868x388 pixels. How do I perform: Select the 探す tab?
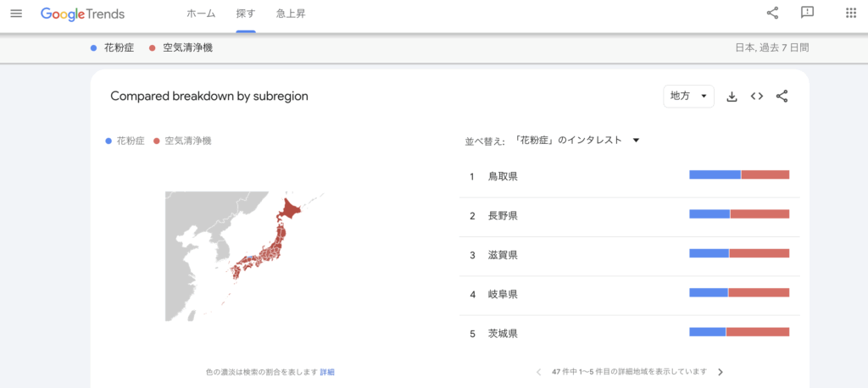[x=246, y=14]
